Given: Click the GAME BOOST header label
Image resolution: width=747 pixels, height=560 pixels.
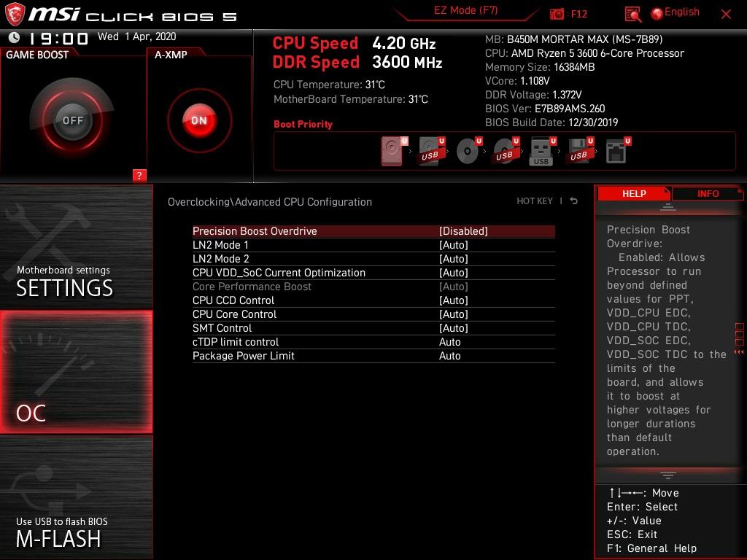Looking at the screenshot, I should pos(37,55).
